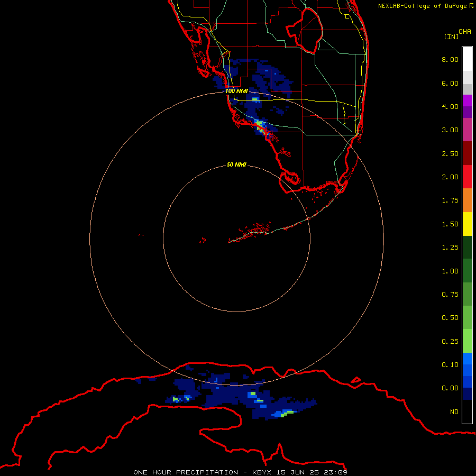The width and height of the screenshot is (476, 476).
Task: Click the 15 JUN 25 date in caption
Action: point(297,472)
